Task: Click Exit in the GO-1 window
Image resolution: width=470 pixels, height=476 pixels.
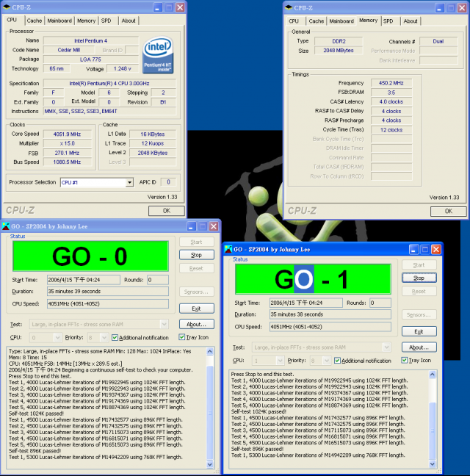Action: point(419,331)
